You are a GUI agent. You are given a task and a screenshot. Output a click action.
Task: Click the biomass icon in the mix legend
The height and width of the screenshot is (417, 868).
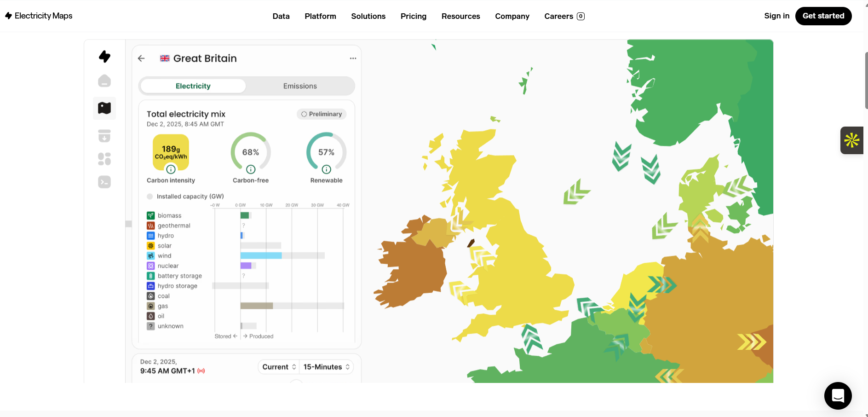click(x=151, y=214)
